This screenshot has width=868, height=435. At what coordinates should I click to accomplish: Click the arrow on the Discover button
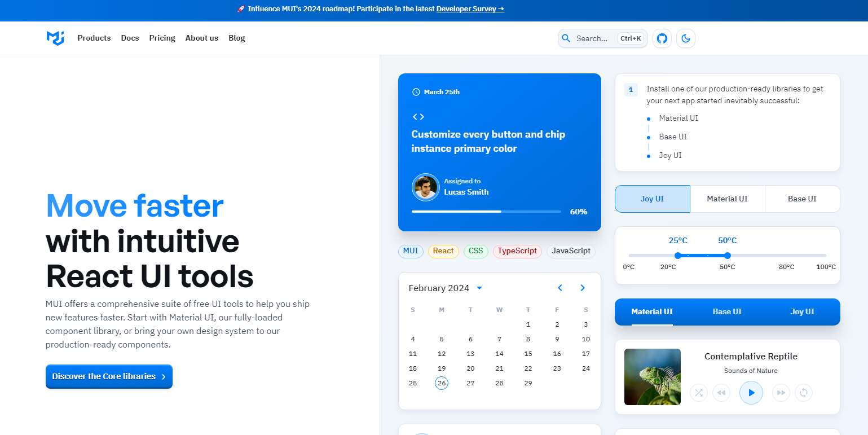164,377
